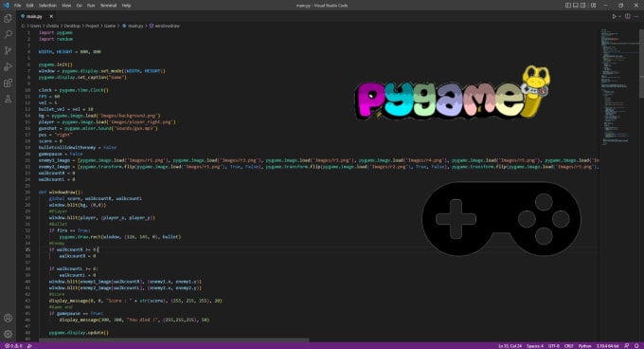Open the feedback icon in status bar
This screenshot has width=644, height=349.
pos(626,346)
